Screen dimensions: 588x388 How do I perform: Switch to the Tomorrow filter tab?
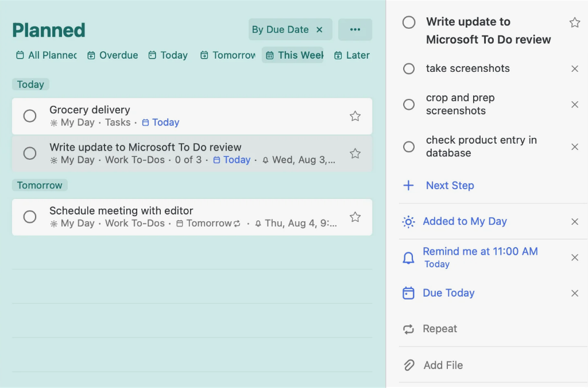227,55
